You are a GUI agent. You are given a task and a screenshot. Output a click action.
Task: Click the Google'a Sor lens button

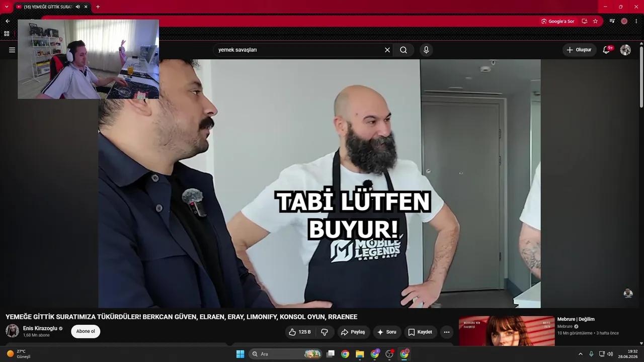coord(557,21)
